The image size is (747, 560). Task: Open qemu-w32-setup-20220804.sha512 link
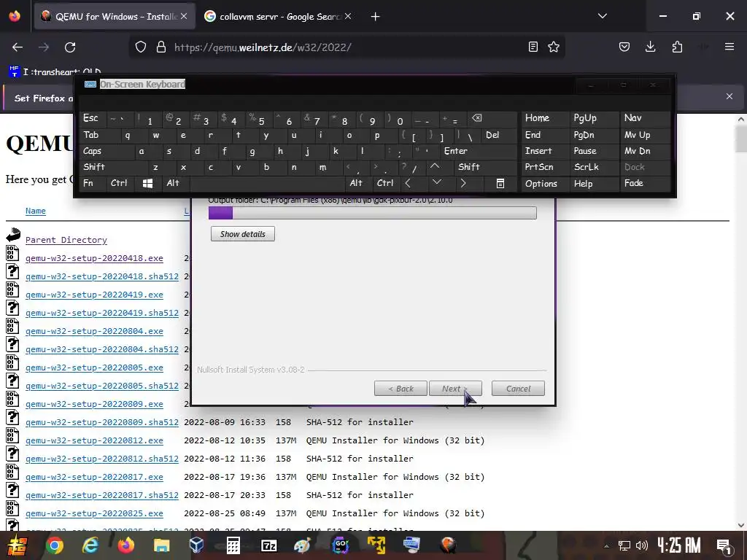point(102,349)
